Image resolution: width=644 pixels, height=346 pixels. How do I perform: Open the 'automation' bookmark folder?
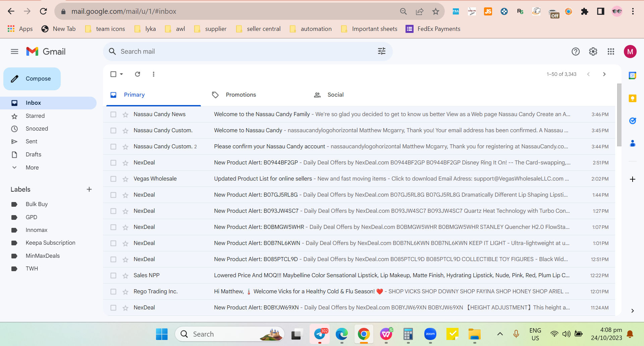311,29
